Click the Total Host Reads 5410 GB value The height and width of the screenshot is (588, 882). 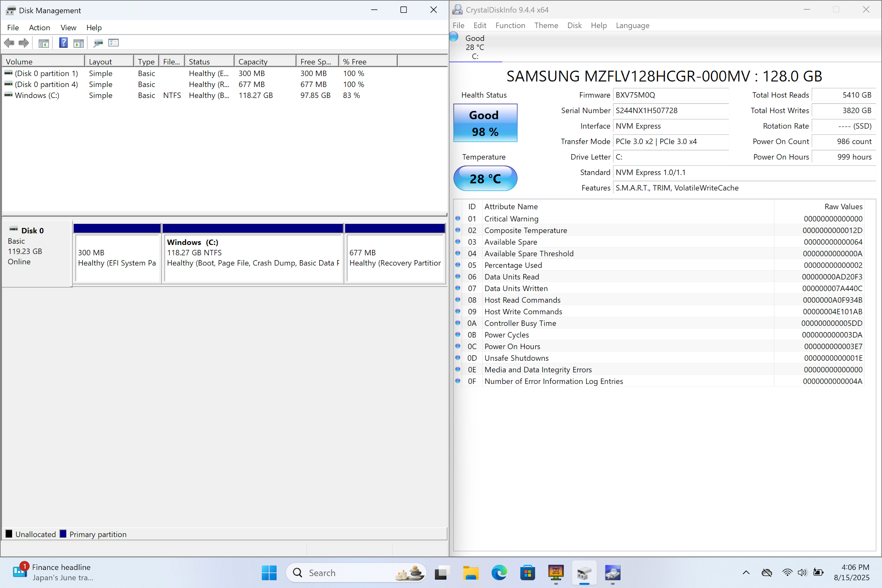click(844, 95)
